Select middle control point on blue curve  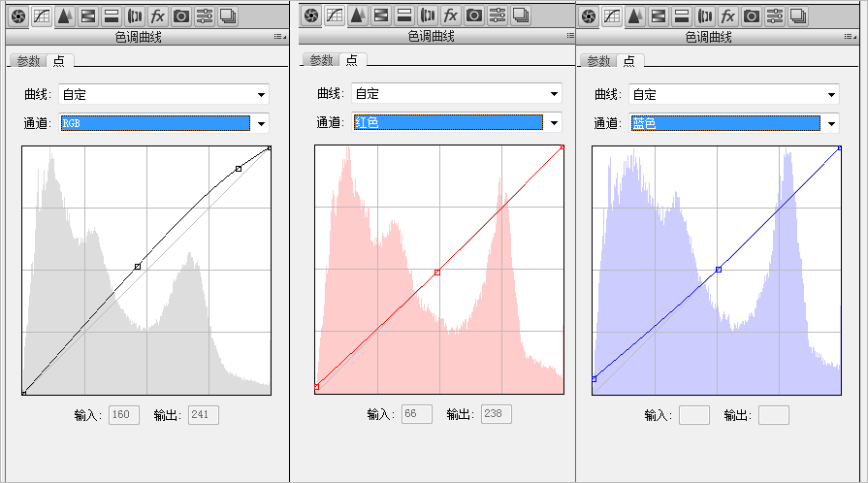719,270
